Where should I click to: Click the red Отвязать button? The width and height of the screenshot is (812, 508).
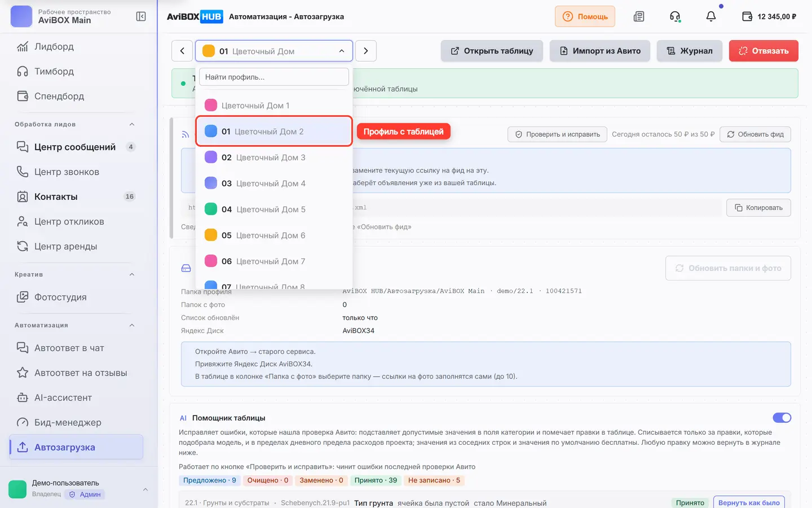[764, 51]
